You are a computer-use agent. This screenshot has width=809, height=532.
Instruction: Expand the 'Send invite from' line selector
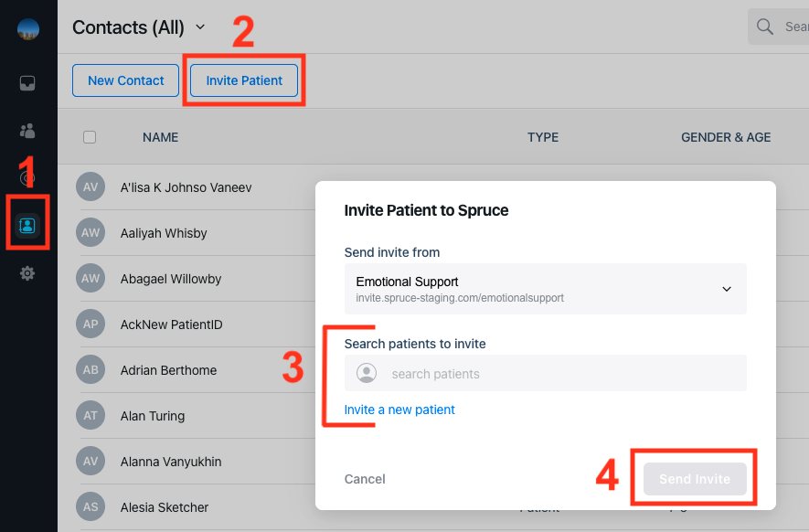pyautogui.click(x=545, y=288)
